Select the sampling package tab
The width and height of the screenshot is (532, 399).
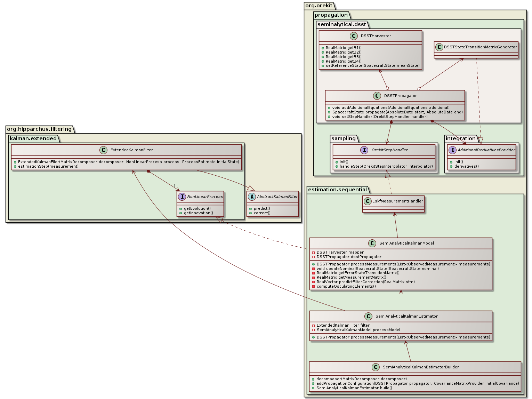[x=344, y=138]
